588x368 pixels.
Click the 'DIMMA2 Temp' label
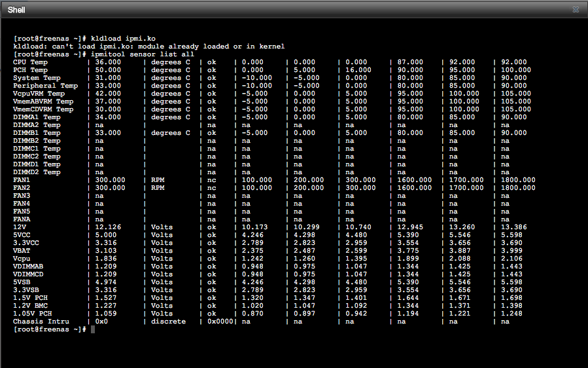[x=37, y=126]
